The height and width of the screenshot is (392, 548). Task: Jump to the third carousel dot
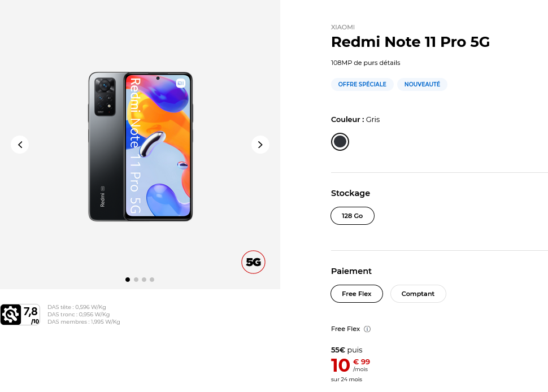point(144,280)
